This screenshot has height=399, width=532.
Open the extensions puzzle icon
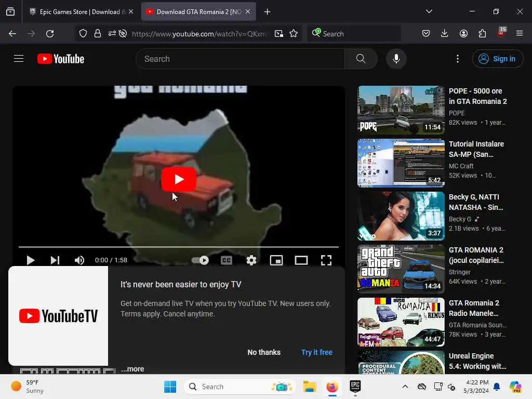(x=482, y=33)
